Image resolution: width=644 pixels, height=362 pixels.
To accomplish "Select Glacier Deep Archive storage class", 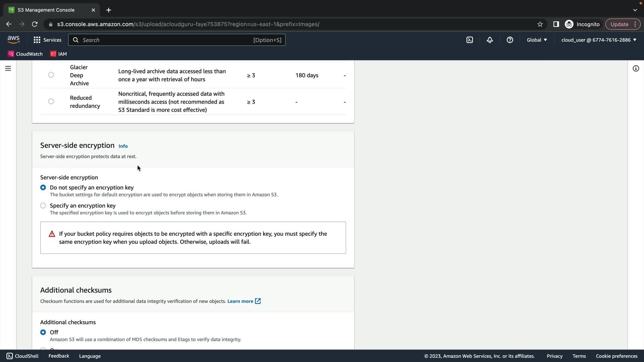I will click(51, 75).
